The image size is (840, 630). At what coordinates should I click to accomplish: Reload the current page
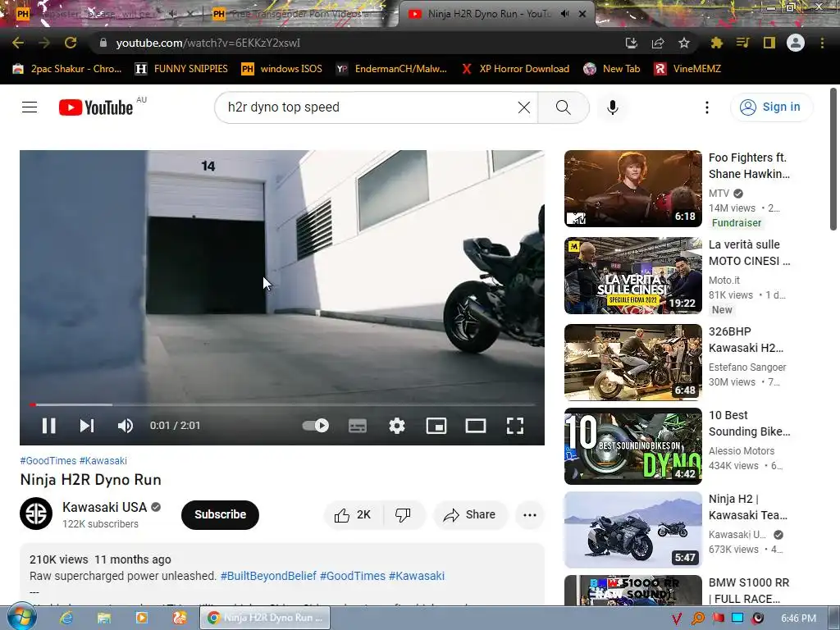tap(71, 43)
